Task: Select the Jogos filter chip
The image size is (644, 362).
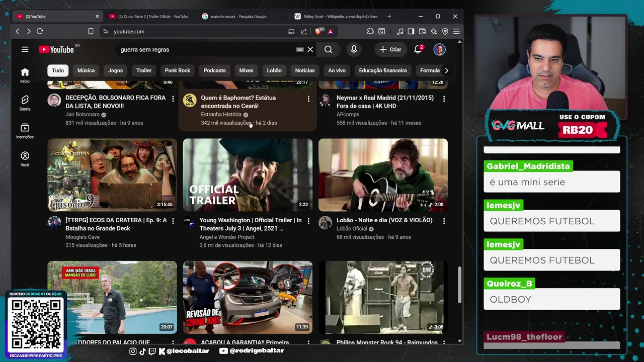Action: [115, 70]
